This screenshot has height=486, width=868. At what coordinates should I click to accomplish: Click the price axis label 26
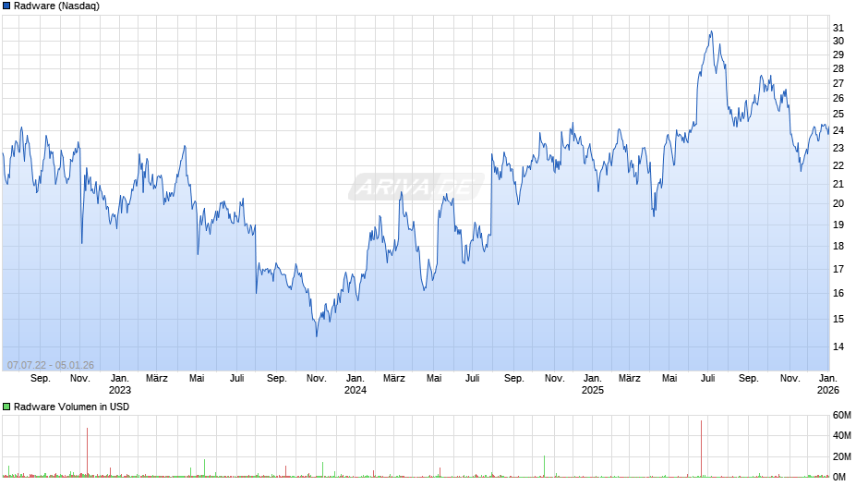[x=838, y=98]
